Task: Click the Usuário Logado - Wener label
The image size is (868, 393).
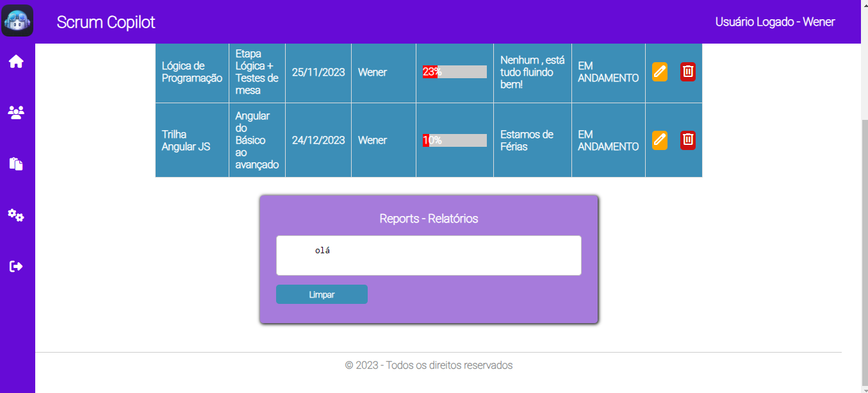Action: point(774,21)
